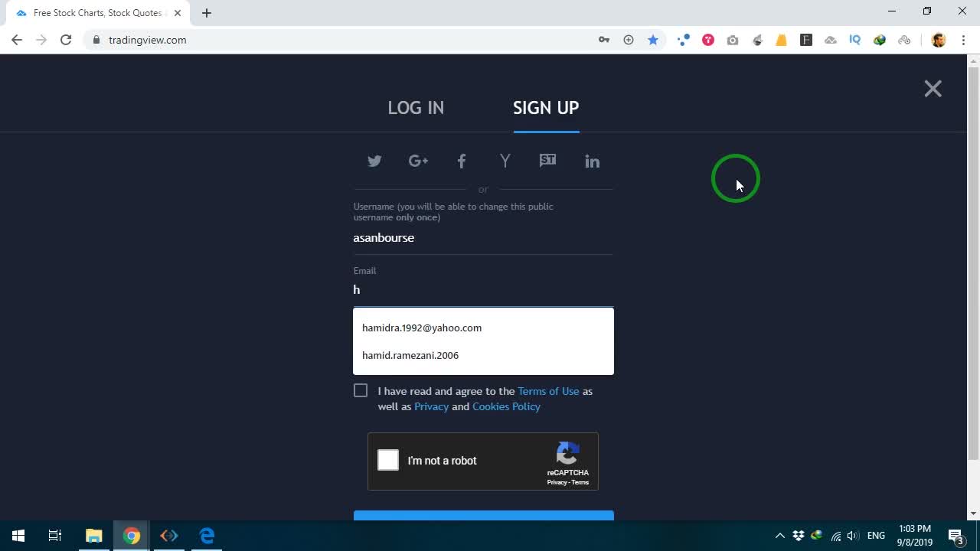Sign up with the Google+ icon
The height and width of the screenshot is (551, 980).
point(418,161)
